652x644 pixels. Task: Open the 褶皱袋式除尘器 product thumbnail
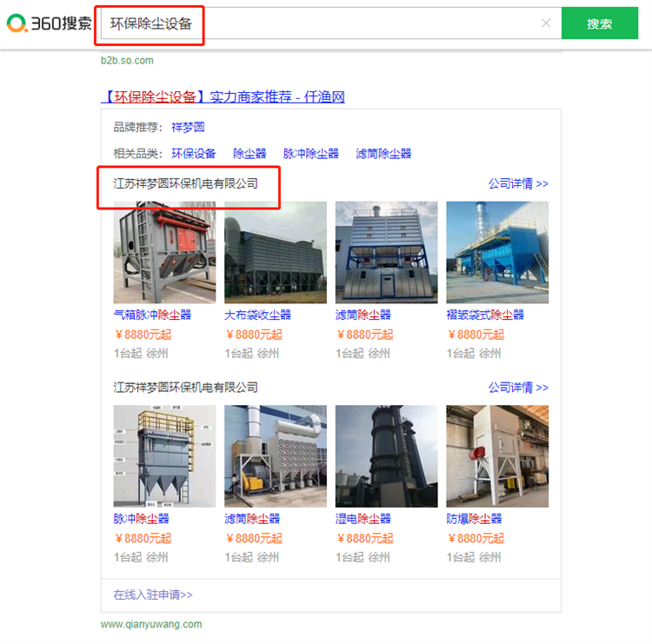tap(497, 252)
